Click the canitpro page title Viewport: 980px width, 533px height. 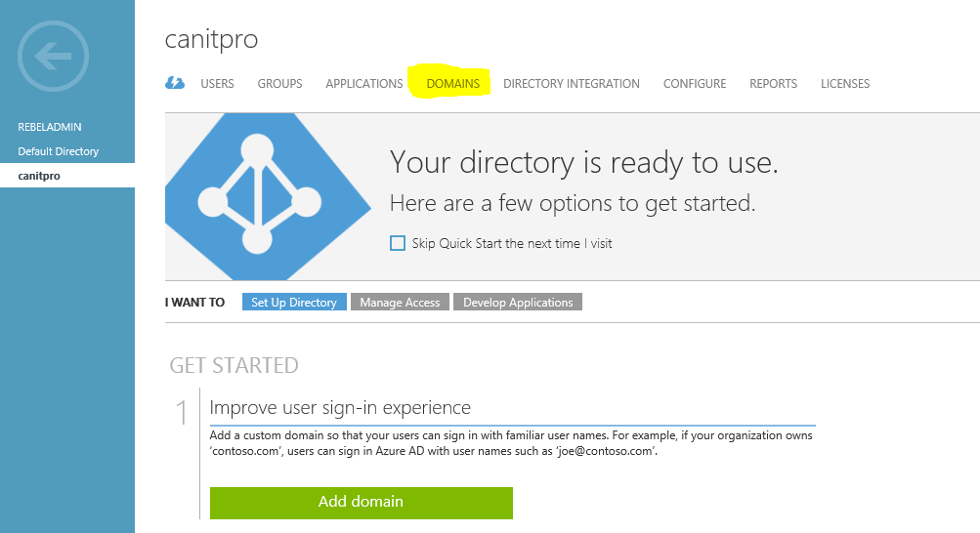211,39
